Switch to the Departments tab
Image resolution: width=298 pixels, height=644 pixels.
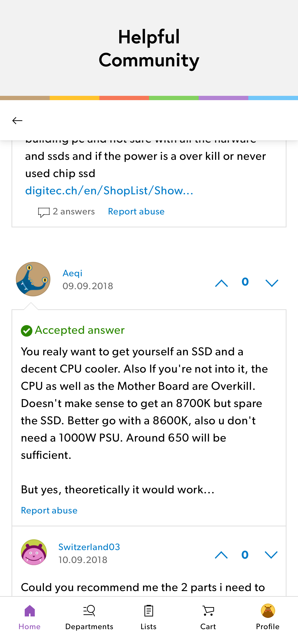89,617
